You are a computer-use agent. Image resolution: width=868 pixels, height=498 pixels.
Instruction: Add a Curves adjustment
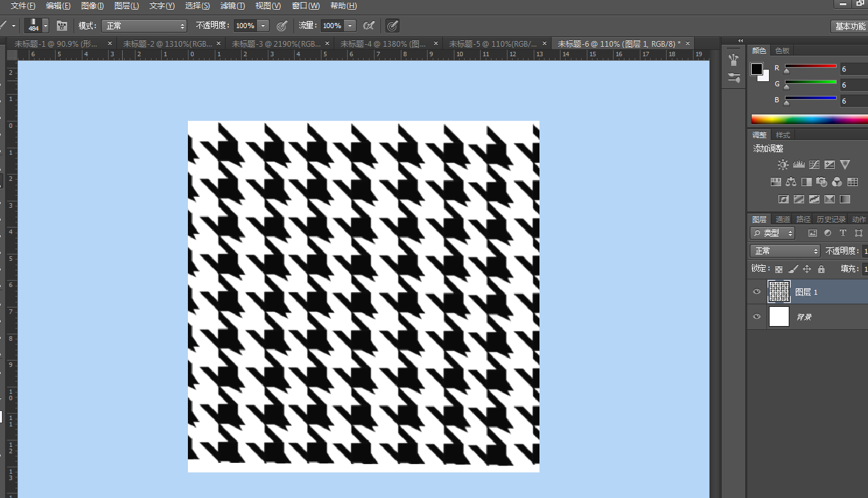click(814, 165)
